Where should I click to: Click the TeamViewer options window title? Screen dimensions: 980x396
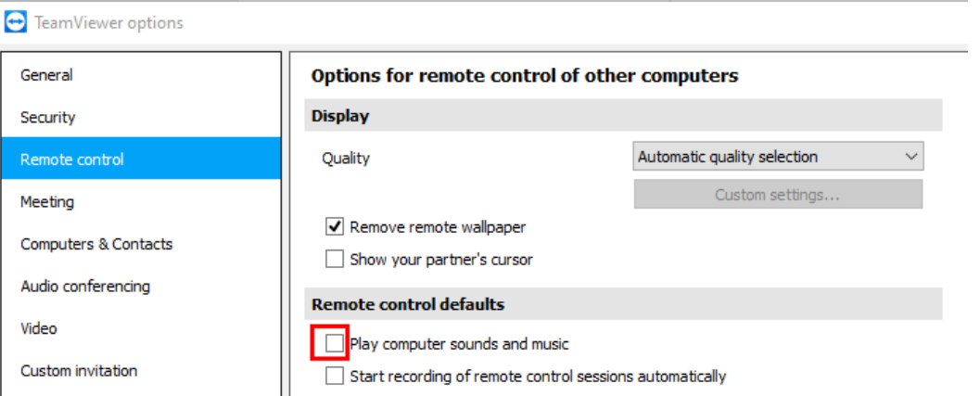coord(109,23)
